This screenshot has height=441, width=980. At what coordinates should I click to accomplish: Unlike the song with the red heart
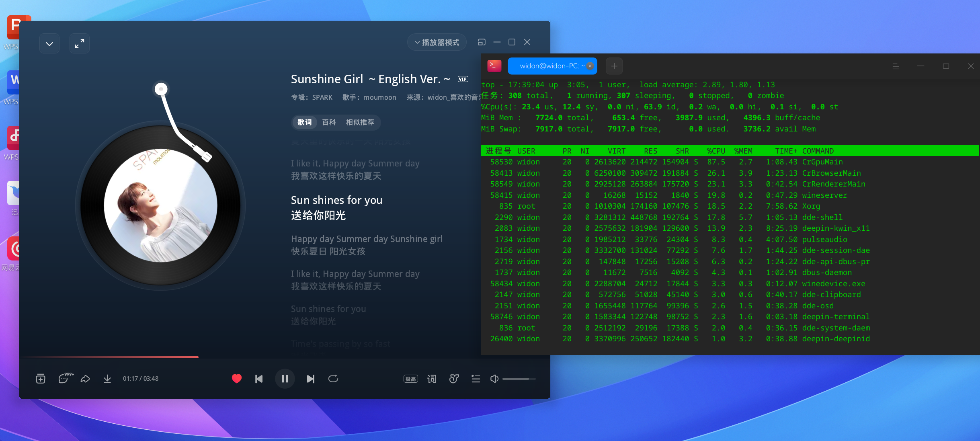tap(237, 379)
